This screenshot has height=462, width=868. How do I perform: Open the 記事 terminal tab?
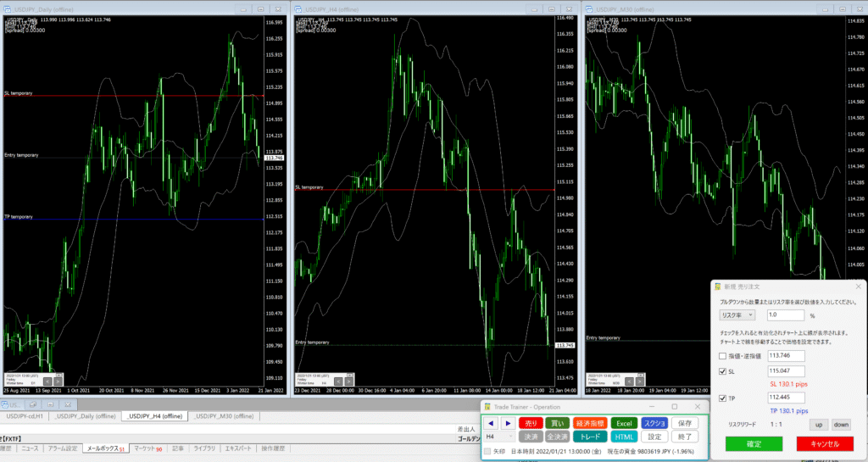(x=178, y=448)
